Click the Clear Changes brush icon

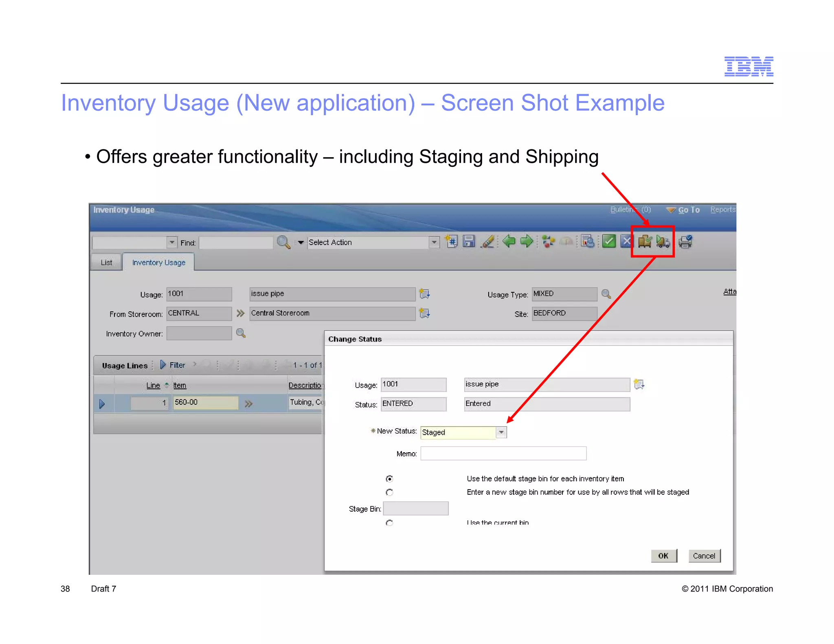click(487, 241)
